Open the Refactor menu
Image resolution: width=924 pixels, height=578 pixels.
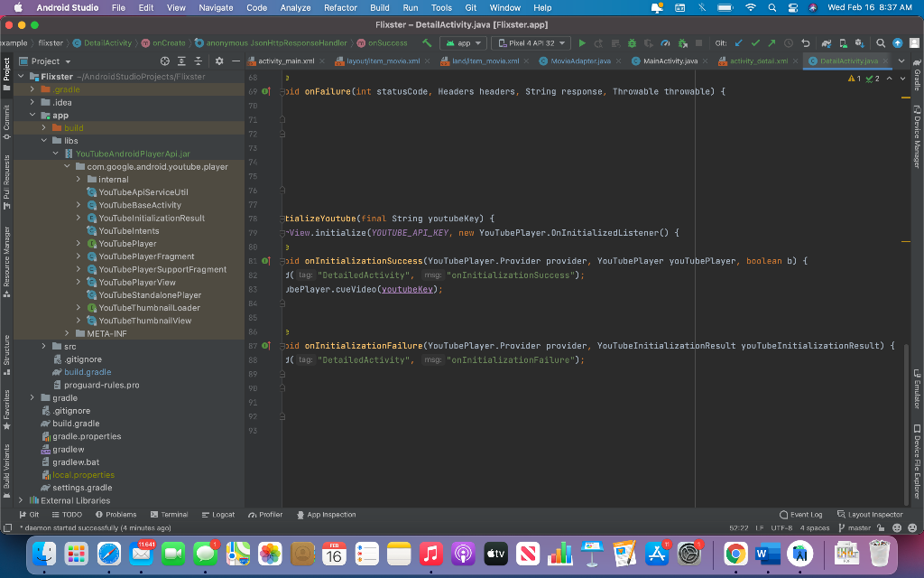pyautogui.click(x=340, y=7)
